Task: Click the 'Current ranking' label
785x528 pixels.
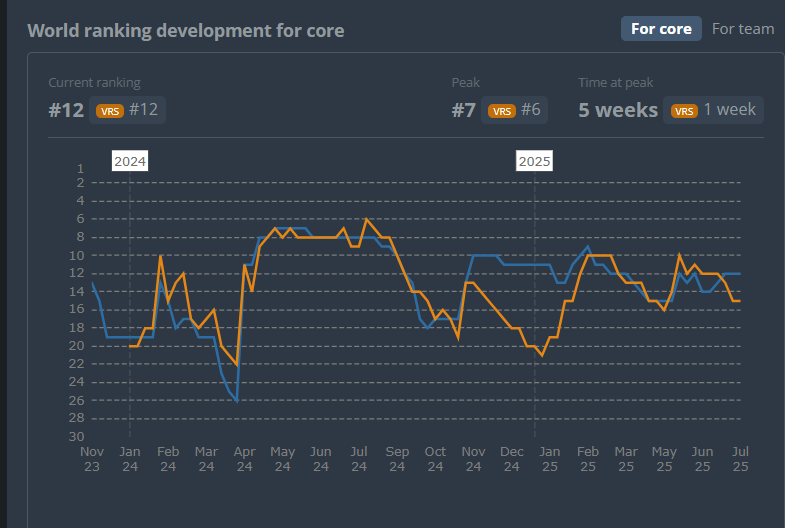Action: [94, 83]
